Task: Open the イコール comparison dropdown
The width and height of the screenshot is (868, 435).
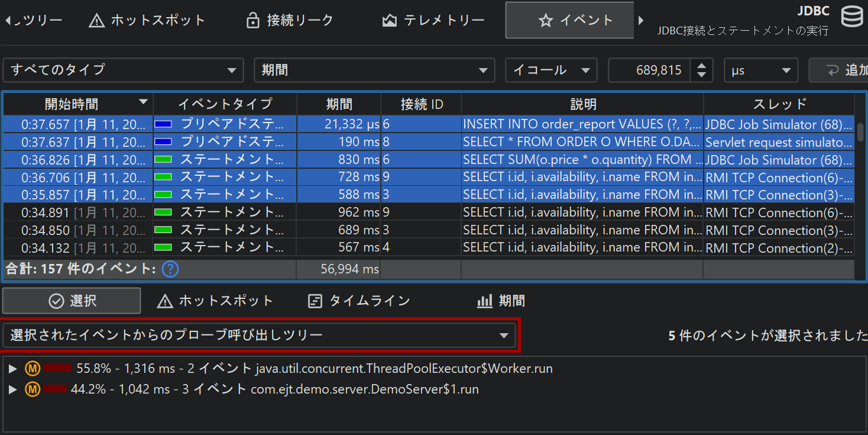Action: pyautogui.click(x=550, y=70)
